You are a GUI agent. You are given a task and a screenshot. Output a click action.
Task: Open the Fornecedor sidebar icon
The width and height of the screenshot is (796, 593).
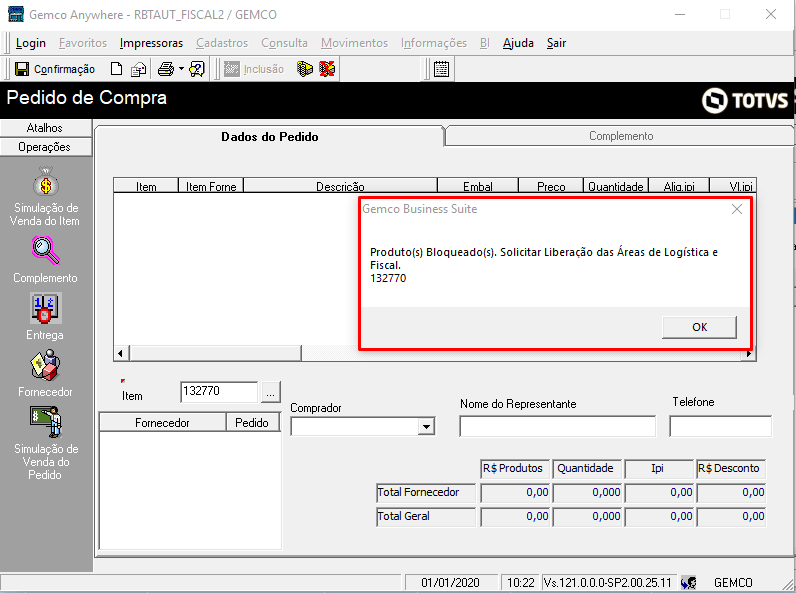[x=45, y=365]
